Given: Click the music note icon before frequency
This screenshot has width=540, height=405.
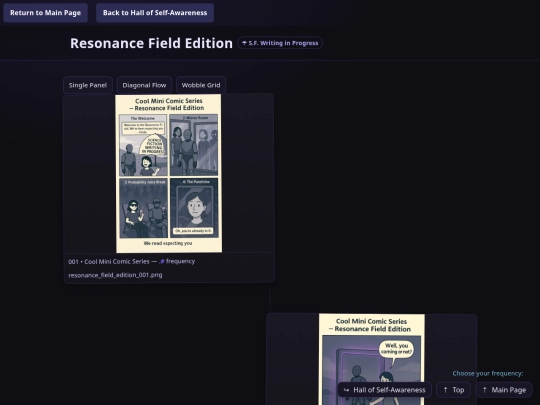Looking at the screenshot, I should pos(162,261).
